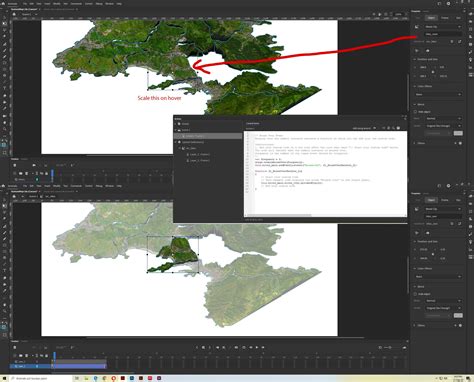Switch to the Doc tab in the bottom Properties panel

(x=458, y=200)
